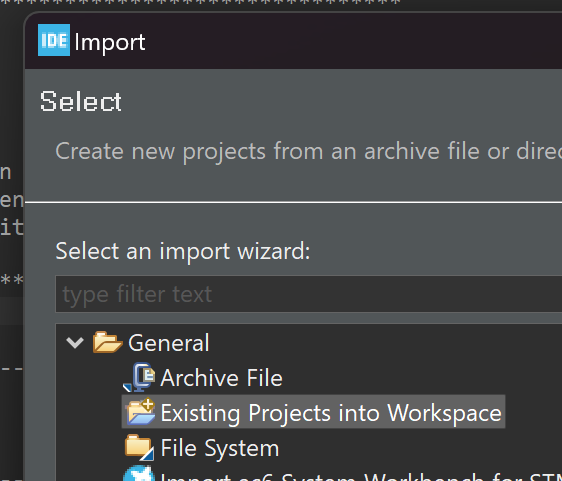Select the General tree node label
The width and height of the screenshot is (562, 481).
[168, 343]
